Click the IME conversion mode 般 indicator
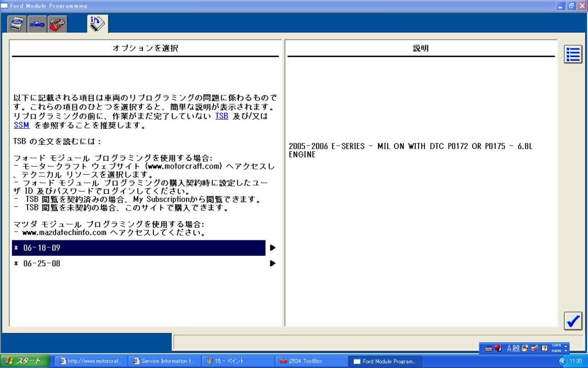588x368 pixels. (x=516, y=348)
